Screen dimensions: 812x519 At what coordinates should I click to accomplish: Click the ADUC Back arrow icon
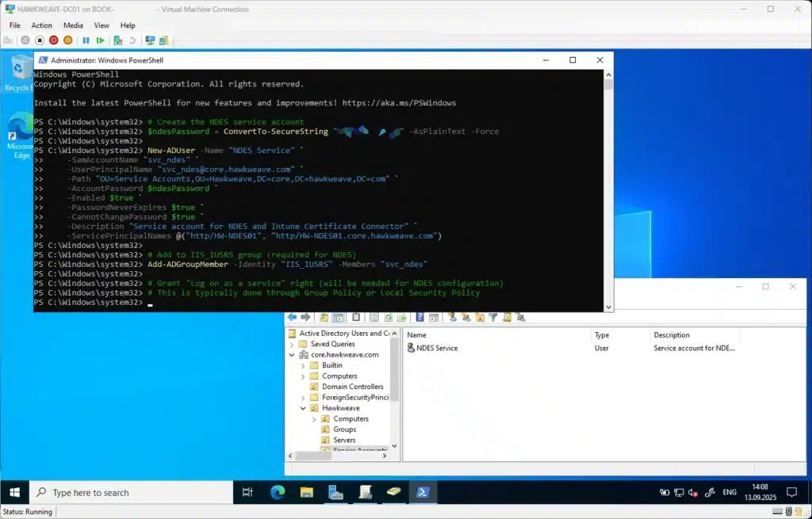pos(293,318)
